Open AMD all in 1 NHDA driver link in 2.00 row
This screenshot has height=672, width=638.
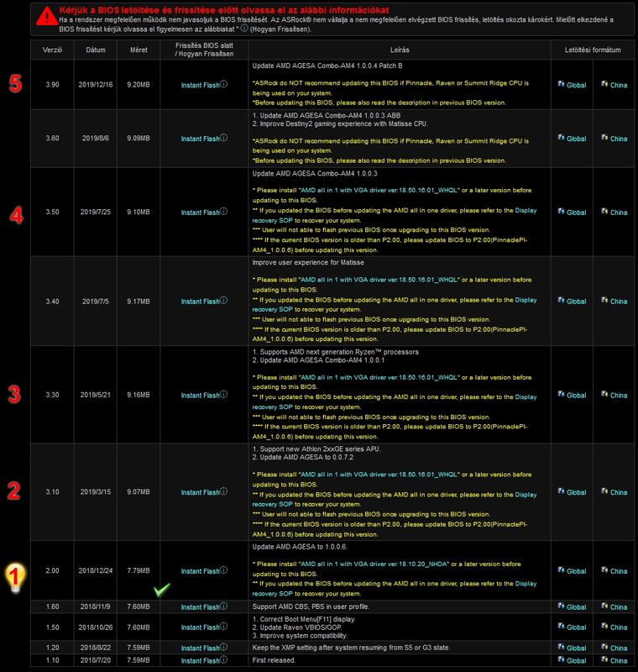coord(374,564)
